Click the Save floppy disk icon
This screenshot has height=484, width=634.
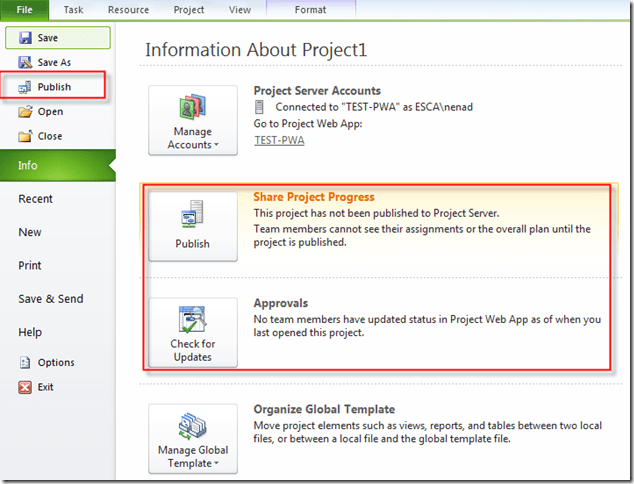(x=25, y=38)
